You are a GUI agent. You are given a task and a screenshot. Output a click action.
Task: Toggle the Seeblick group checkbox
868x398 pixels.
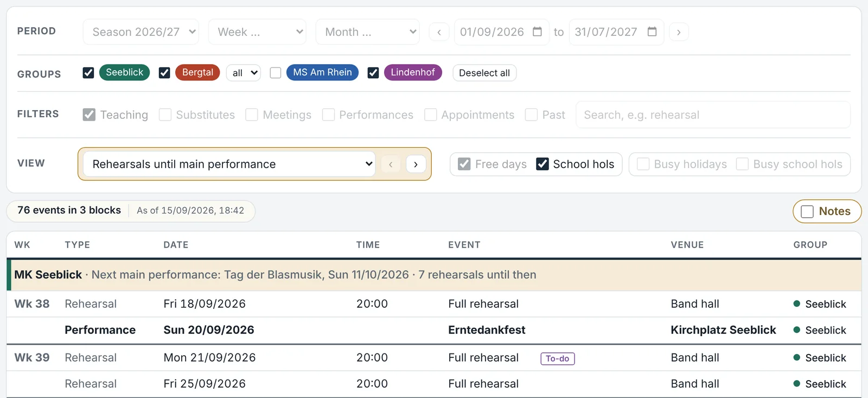pos(88,73)
